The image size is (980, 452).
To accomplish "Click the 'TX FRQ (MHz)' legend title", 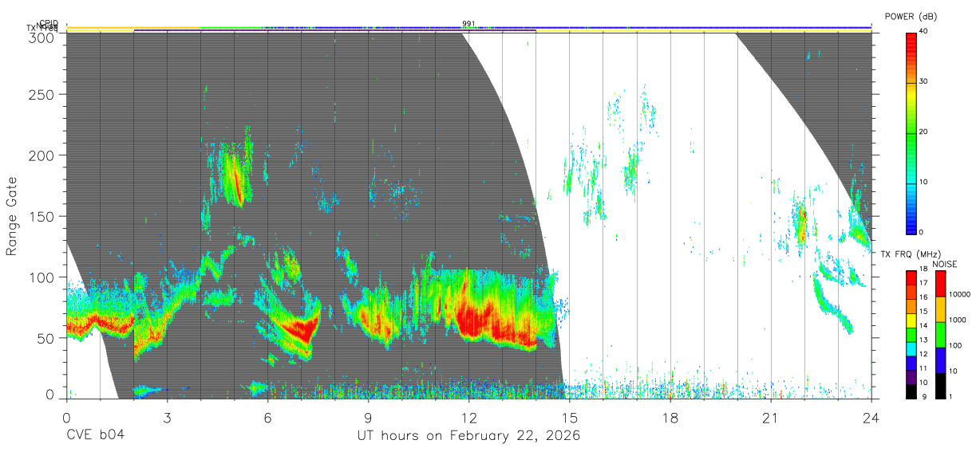I will coord(911,254).
